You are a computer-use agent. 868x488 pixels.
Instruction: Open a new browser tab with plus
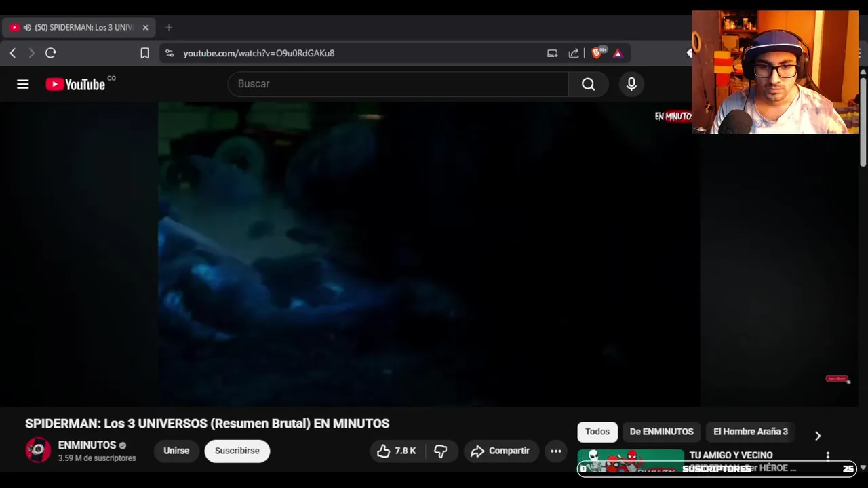[x=169, y=28]
